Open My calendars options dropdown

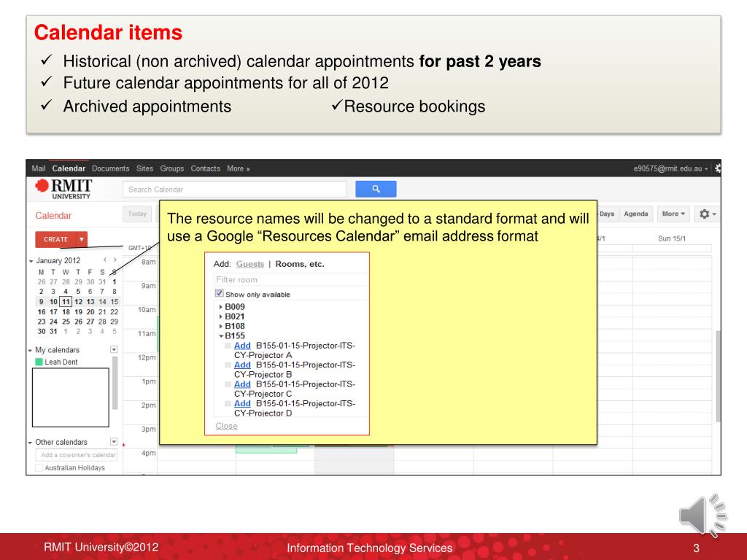click(x=114, y=349)
